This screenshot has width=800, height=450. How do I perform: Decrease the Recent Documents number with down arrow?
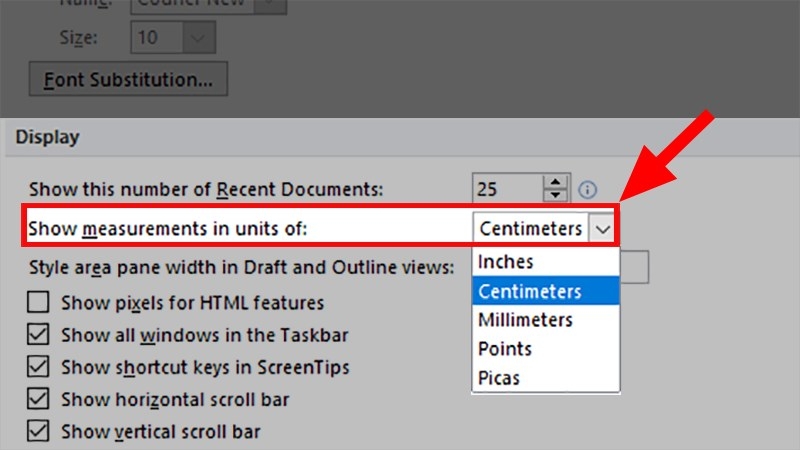pos(555,195)
